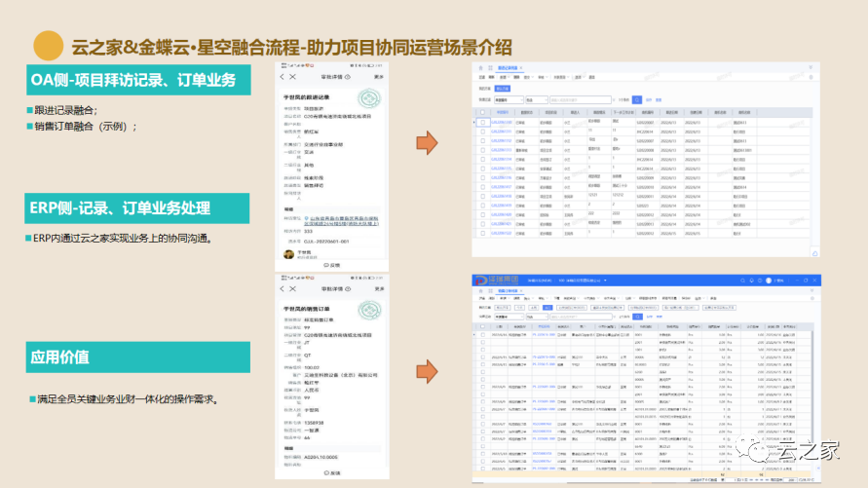Select highlighted blue filter scheme in 销售订单列表
Viewport: 868px width, 488px height.
[x=547, y=308]
